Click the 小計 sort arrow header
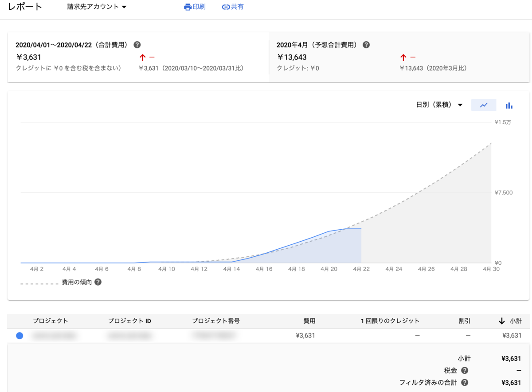 (x=510, y=321)
